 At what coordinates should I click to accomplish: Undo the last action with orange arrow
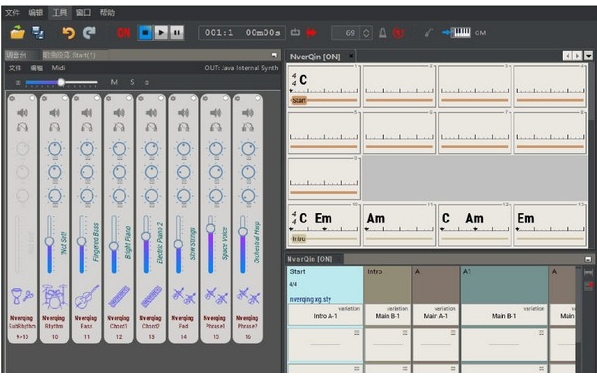pos(69,33)
